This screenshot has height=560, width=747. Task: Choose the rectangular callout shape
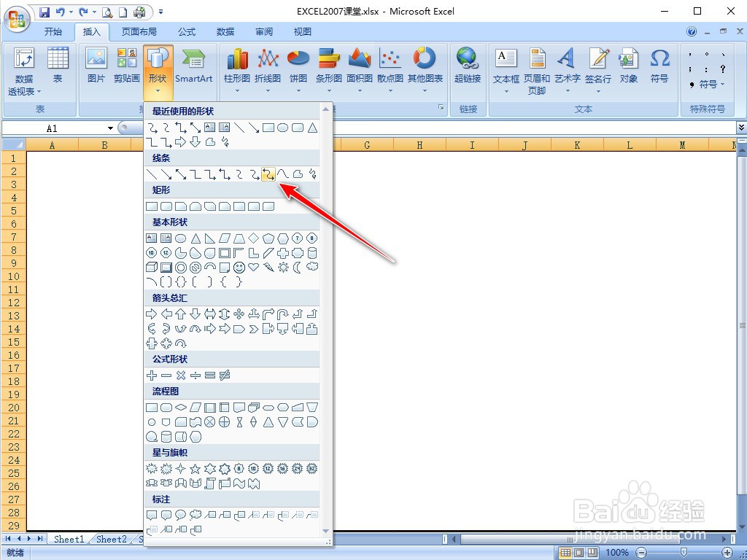[x=152, y=515]
